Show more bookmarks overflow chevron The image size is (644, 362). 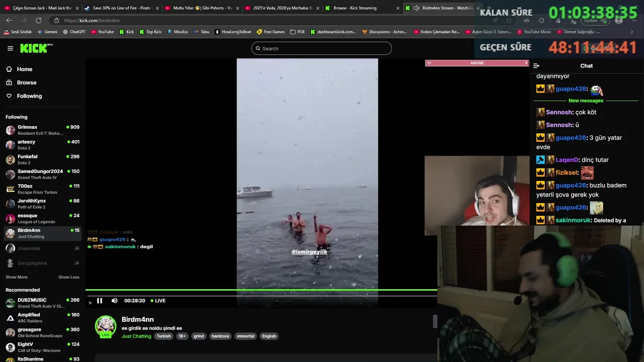point(632,32)
